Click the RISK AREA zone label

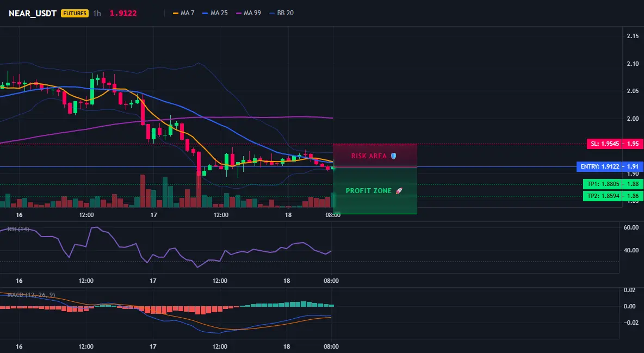coord(369,156)
